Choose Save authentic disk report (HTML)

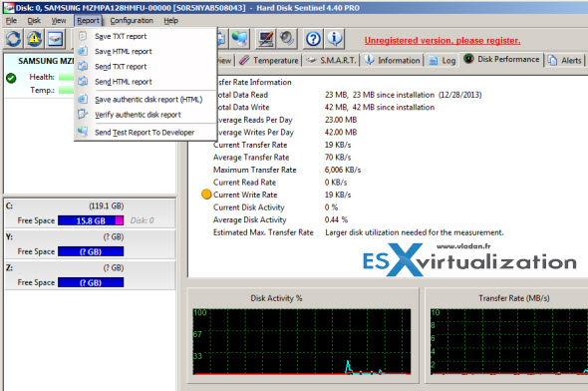tap(146, 99)
